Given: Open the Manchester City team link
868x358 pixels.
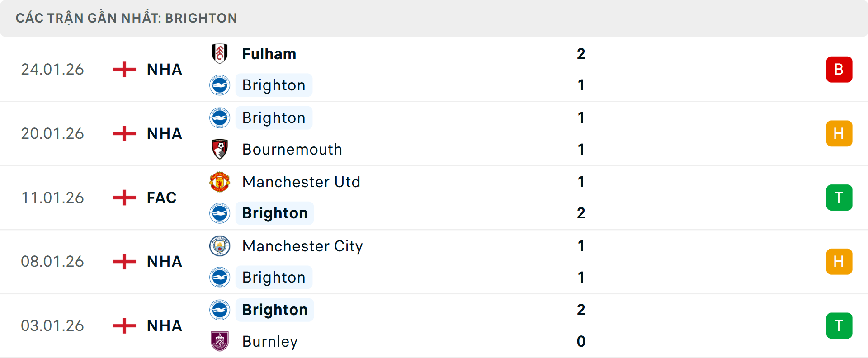Looking at the screenshot, I should pyautogui.click(x=302, y=246).
